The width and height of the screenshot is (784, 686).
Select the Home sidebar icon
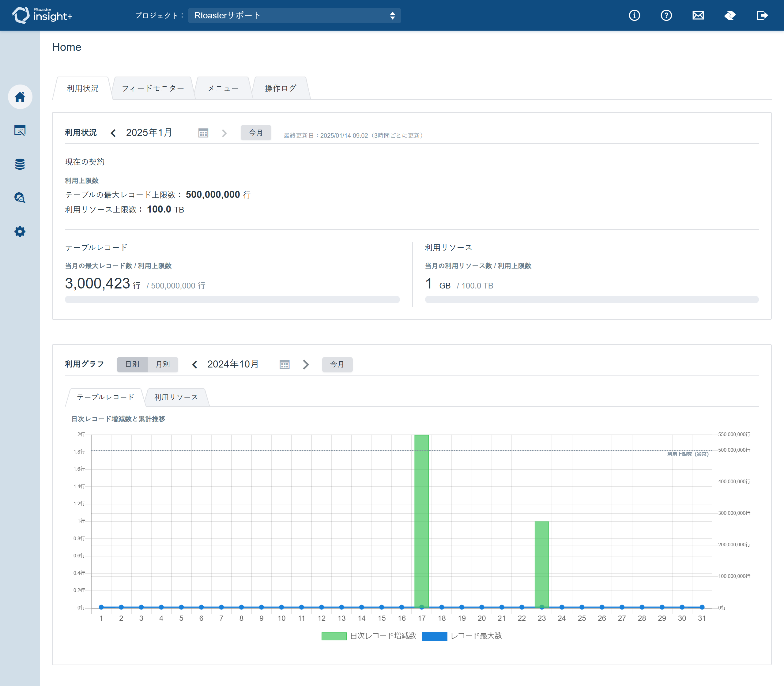point(20,97)
